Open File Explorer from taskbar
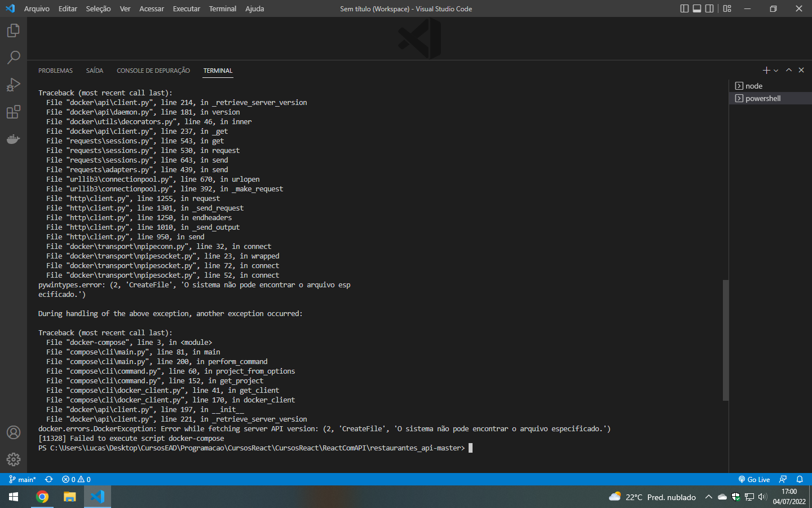The image size is (812, 508). [x=69, y=497]
